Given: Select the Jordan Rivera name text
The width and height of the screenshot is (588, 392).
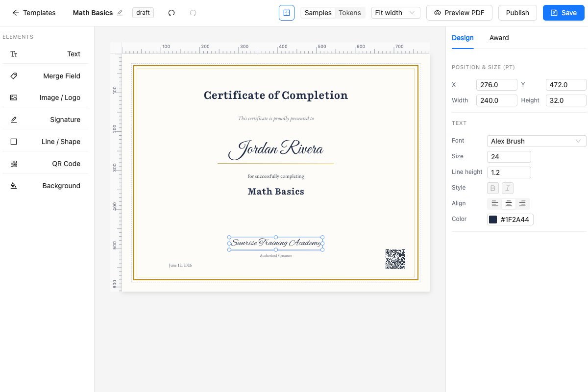Looking at the screenshot, I should (x=276, y=149).
